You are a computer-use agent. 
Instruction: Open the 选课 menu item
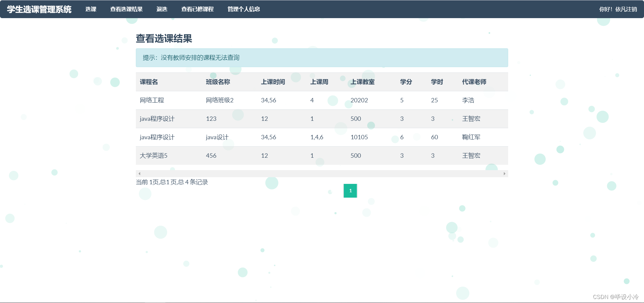[x=91, y=9]
